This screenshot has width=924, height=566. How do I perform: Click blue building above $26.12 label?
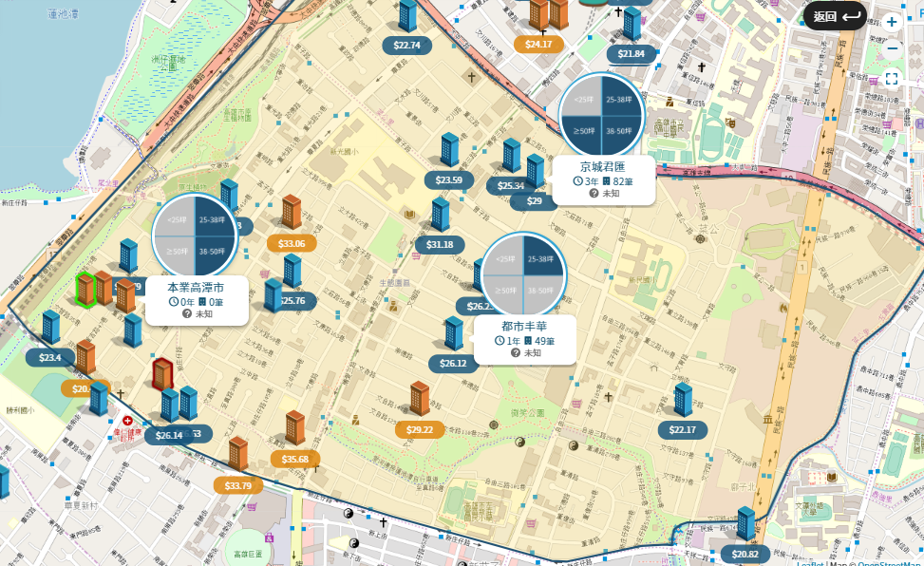[453, 333]
